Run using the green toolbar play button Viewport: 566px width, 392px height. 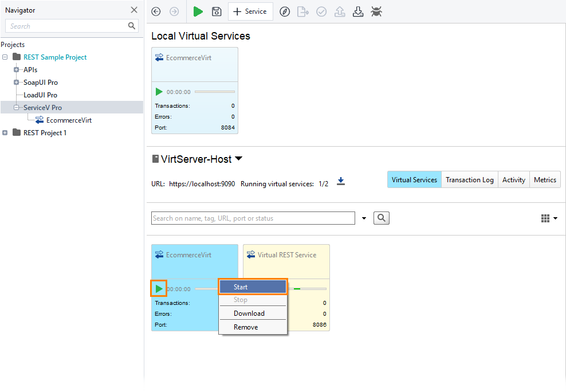coord(198,11)
